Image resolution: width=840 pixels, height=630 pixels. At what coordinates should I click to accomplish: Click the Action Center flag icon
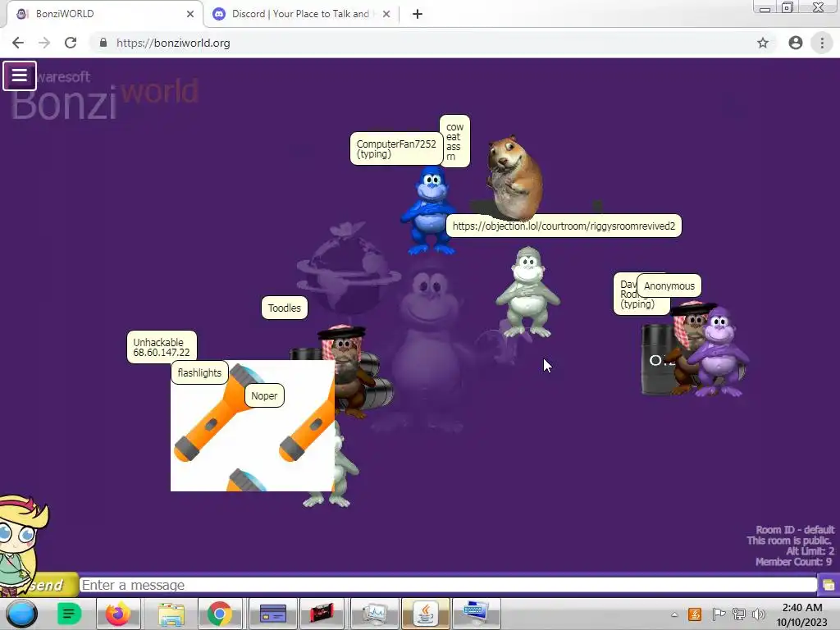[x=719, y=614]
